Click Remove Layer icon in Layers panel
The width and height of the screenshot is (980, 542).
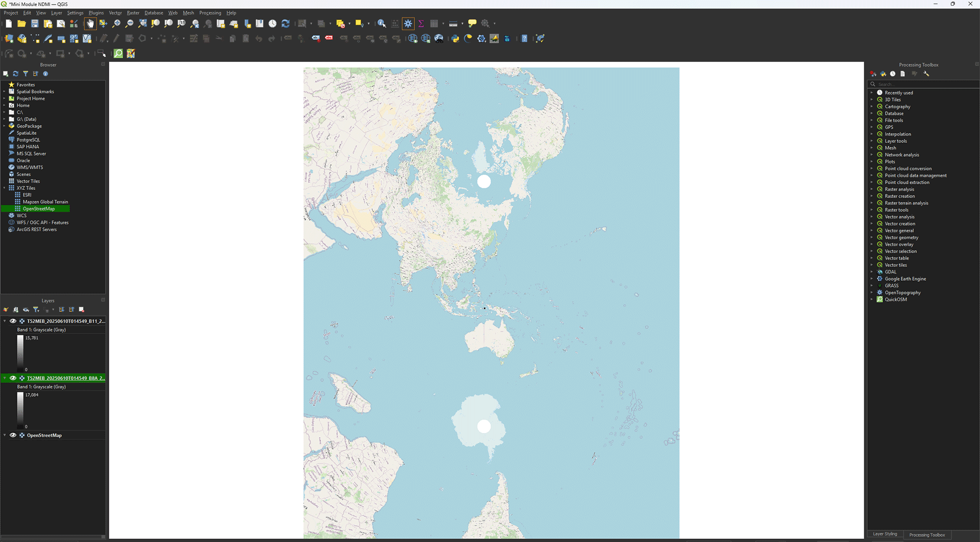tap(82, 310)
